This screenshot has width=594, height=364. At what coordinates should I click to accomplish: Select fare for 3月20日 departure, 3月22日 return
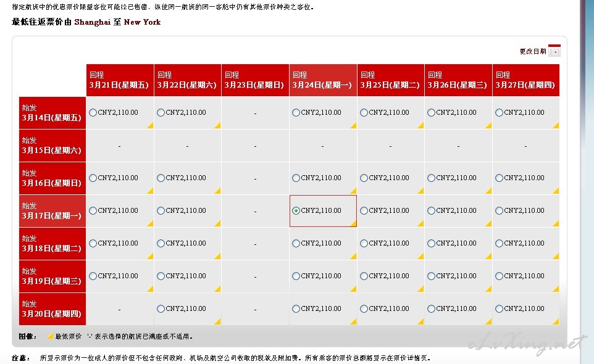(x=161, y=308)
